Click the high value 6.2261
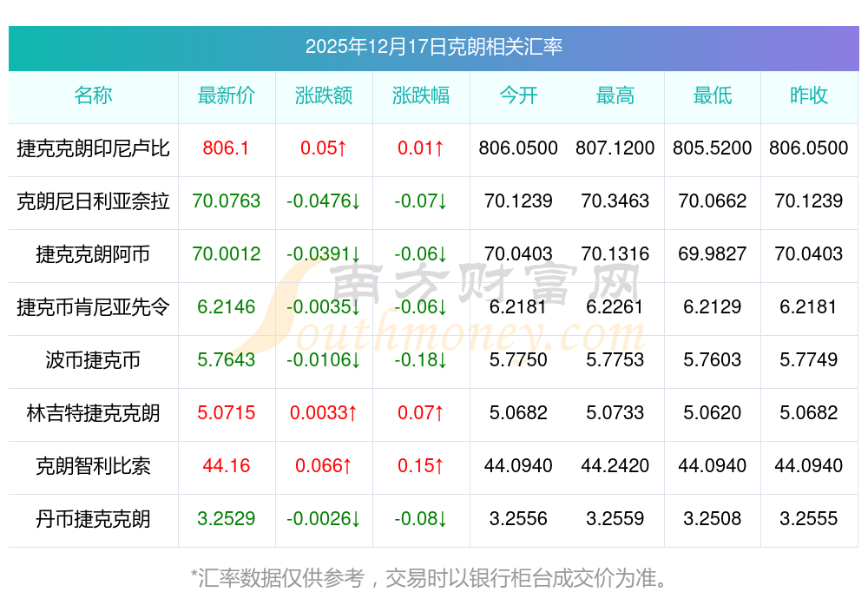The height and width of the screenshot is (605, 868). click(x=615, y=306)
